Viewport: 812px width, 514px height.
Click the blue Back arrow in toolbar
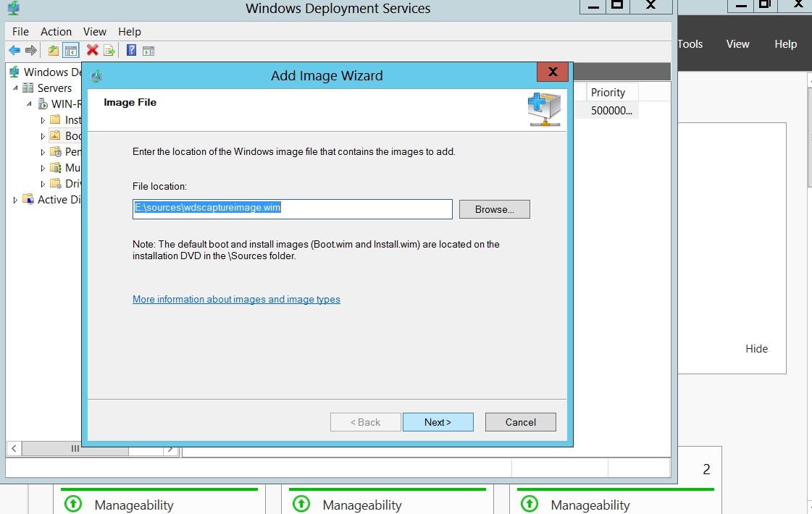14,51
